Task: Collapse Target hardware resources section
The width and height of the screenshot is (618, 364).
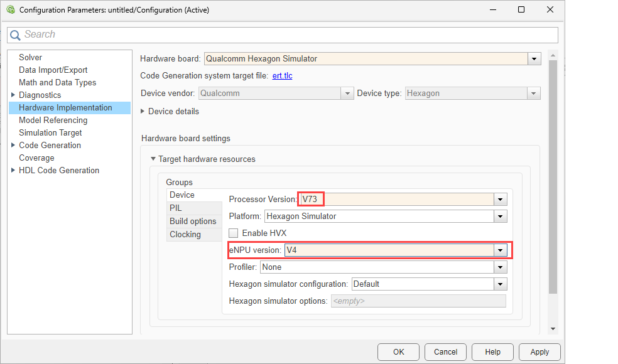Action: (153, 159)
